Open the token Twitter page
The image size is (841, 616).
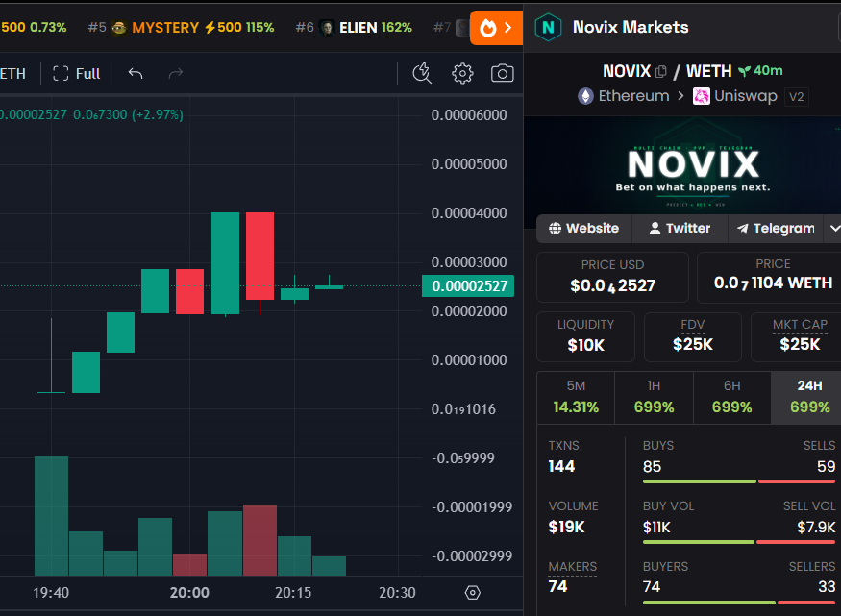point(680,229)
